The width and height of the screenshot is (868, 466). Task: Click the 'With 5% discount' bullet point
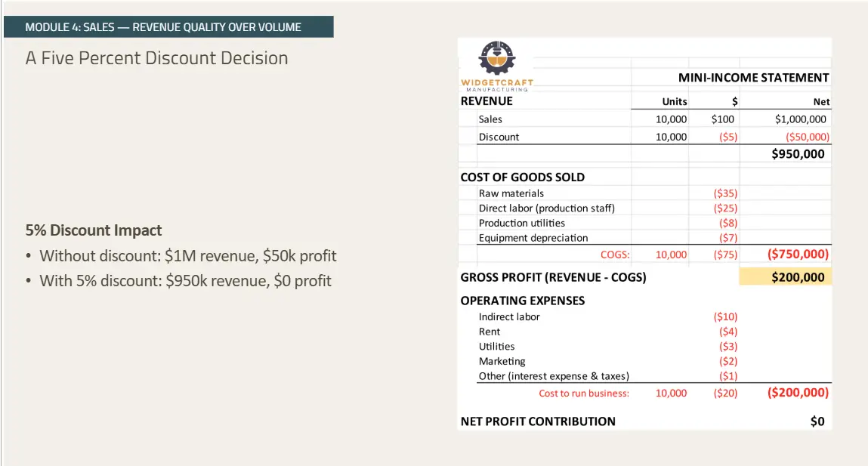tap(185, 281)
